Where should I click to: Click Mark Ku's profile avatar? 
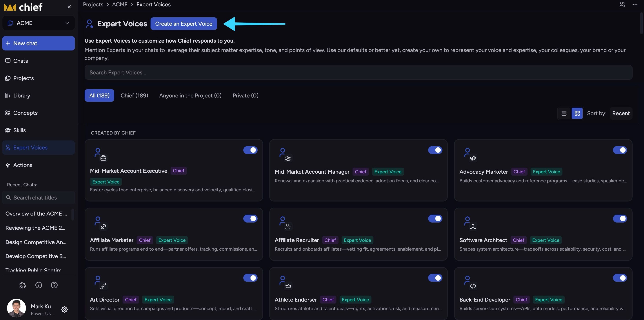tap(16, 308)
